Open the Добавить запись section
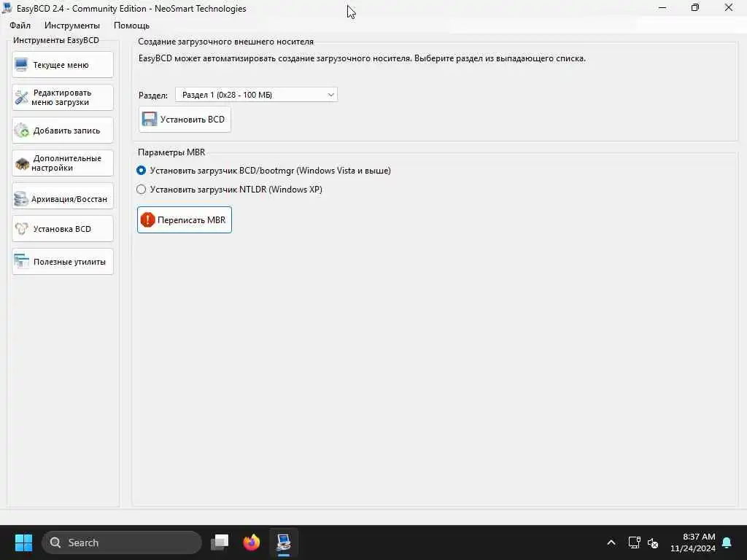This screenshot has height=560, width=747. click(63, 131)
